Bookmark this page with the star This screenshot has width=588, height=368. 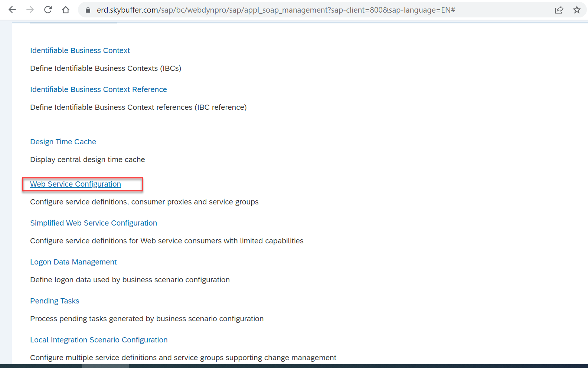[577, 10]
